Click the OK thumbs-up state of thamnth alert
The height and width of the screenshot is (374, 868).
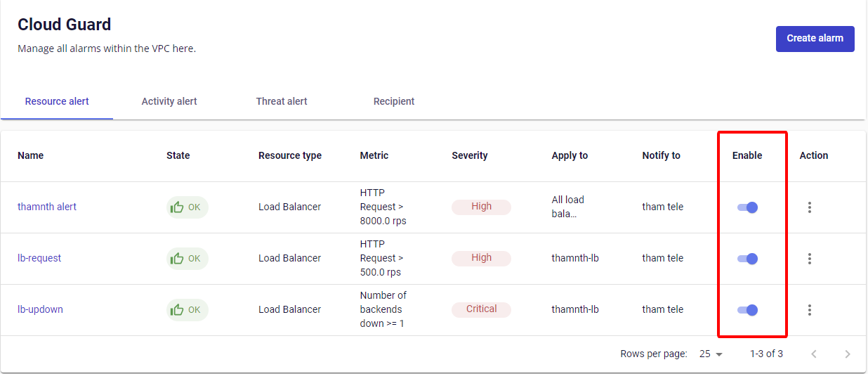pyautogui.click(x=187, y=207)
